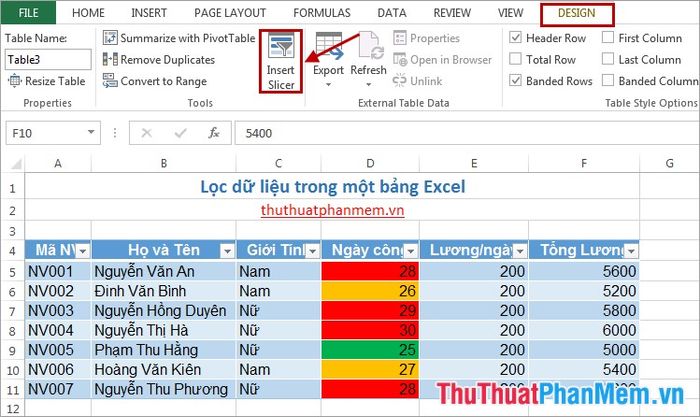The width and height of the screenshot is (700, 417).
Task: Open the Giới Tính filter dropdown
Action: [313, 251]
